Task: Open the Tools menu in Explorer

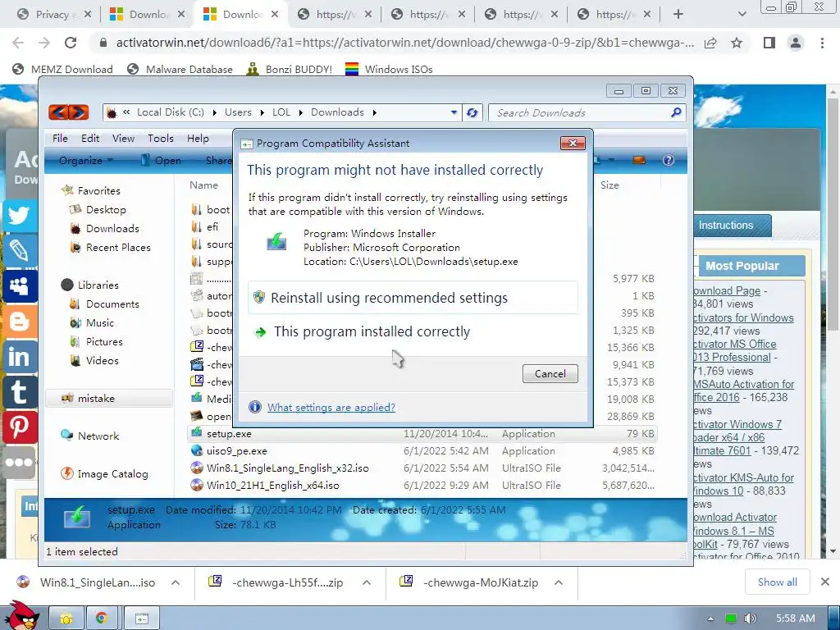Action: (161, 138)
